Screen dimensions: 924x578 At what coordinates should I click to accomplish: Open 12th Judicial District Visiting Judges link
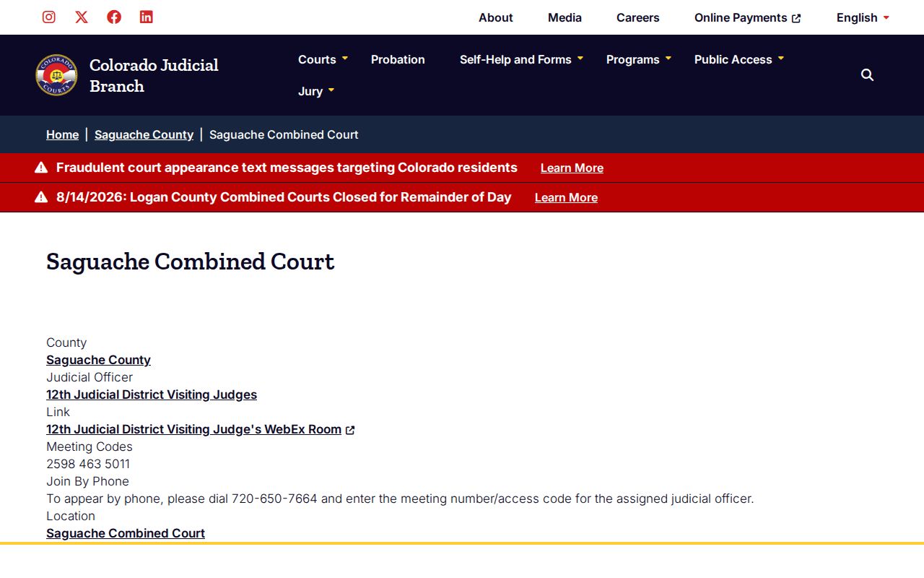(152, 394)
